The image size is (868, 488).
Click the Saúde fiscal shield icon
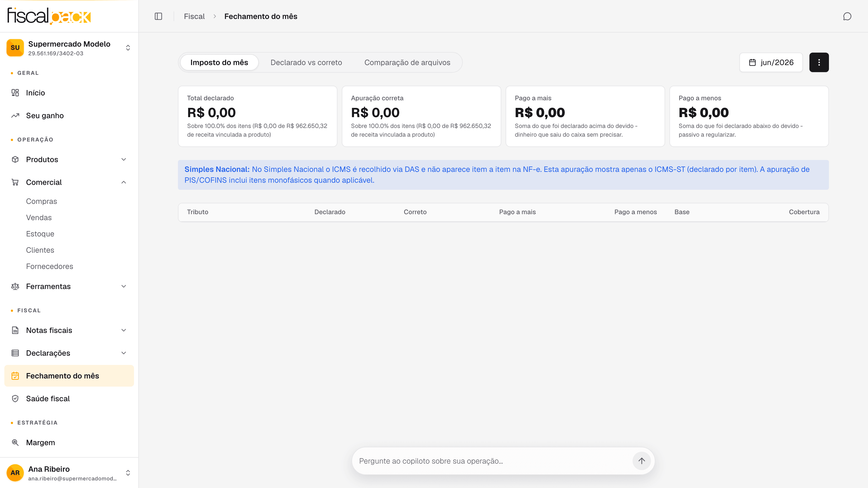(15, 399)
